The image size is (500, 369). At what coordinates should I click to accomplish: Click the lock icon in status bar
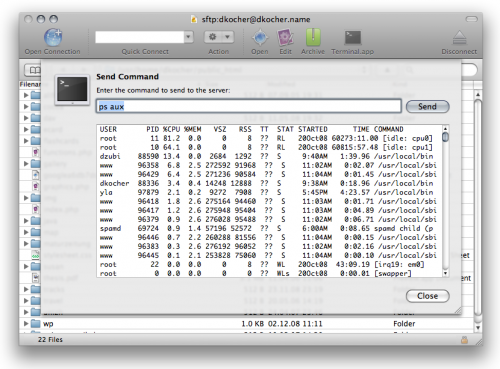pyautogui.click(x=464, y=340)
